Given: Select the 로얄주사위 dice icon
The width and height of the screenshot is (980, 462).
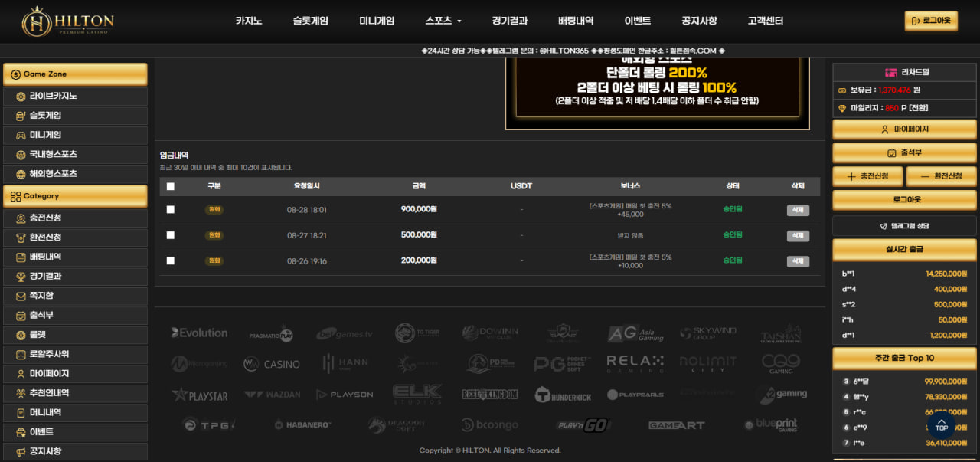Looking at the screenshot, I should pos(21,354).
